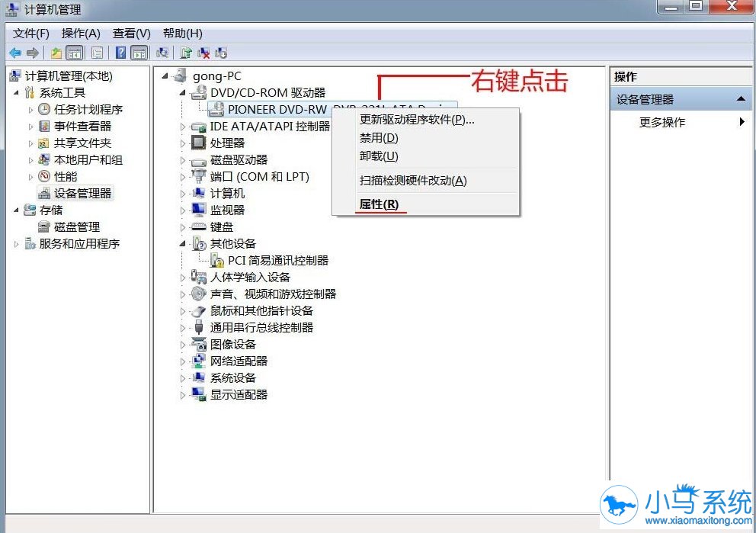
Task: Collapse the 系统工具 tree node
Action: 17,92
